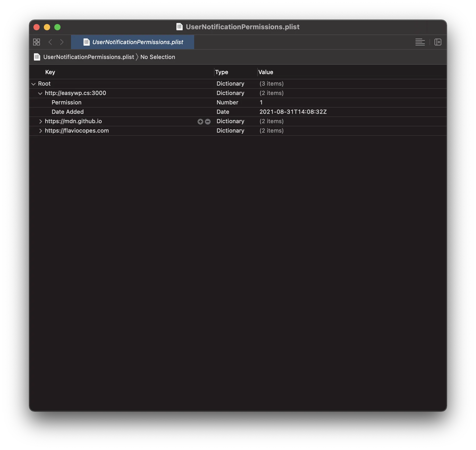Add an item with the plus button on the mdn.github.io row
Viewport: 476px width, 450px height.
200,121
